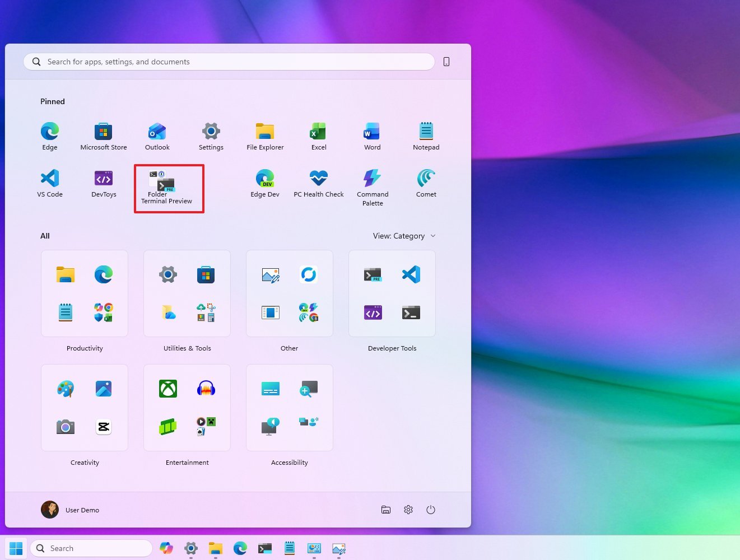Image resolution: width=740 pixels, height=560 pixels.
Task: Launch the Comet app
Action: point(426,181)
